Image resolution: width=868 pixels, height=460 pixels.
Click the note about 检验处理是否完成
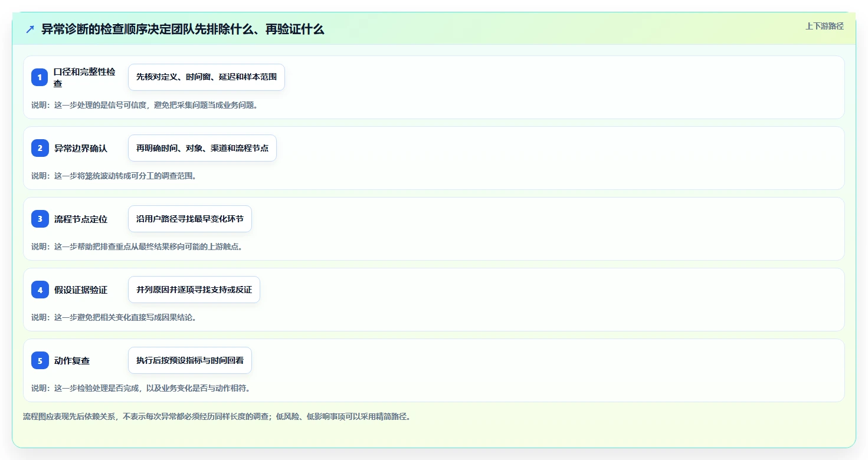pos(141,388)
